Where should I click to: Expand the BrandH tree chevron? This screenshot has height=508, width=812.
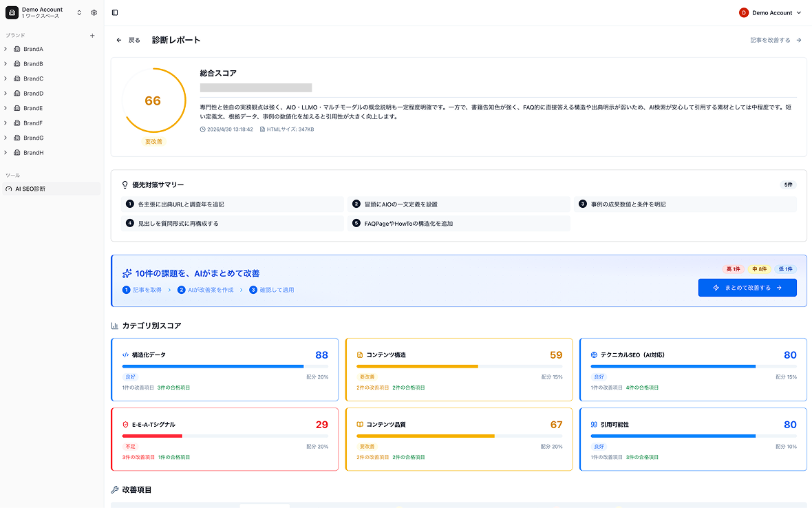pos(6,153)
